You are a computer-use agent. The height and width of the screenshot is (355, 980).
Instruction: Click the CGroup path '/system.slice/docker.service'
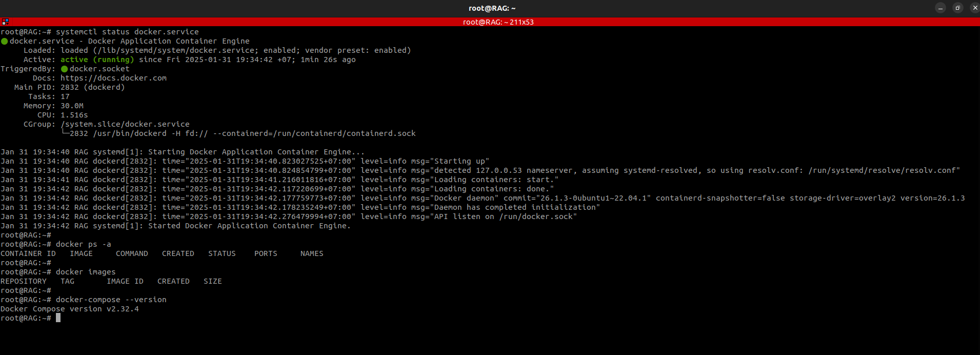click(x=125, y=124)
